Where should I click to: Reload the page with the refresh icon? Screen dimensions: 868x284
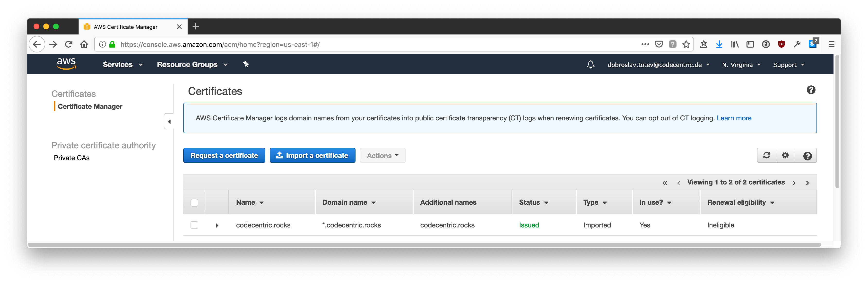pyautogui.click(x=69, y=44)
